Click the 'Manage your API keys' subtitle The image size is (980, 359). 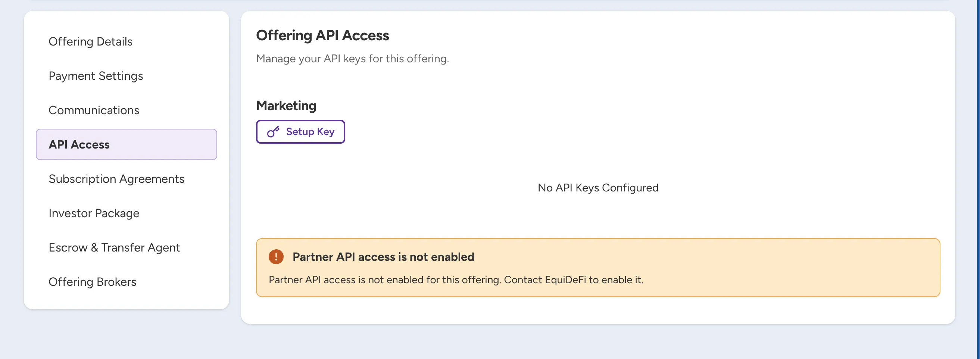click(353, 59)
